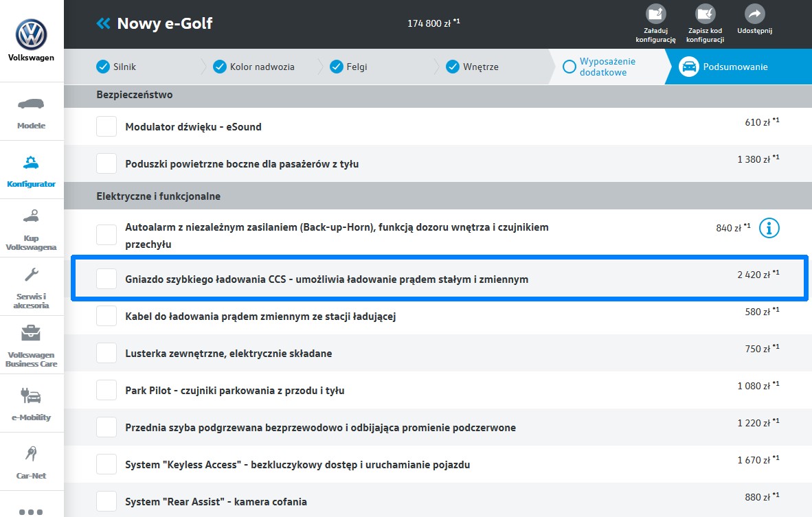Click Załaduj konfigurację icon
This screenshot has height=517, width=812.
pyautogui.click(x=655, y=14)
